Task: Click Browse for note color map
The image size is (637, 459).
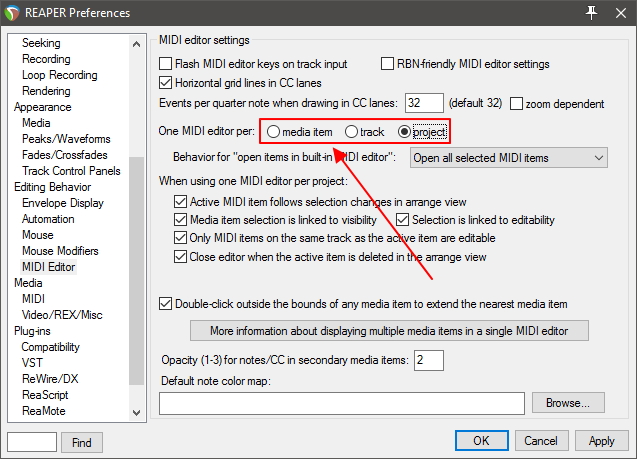Action: click(x=568, y=403)
